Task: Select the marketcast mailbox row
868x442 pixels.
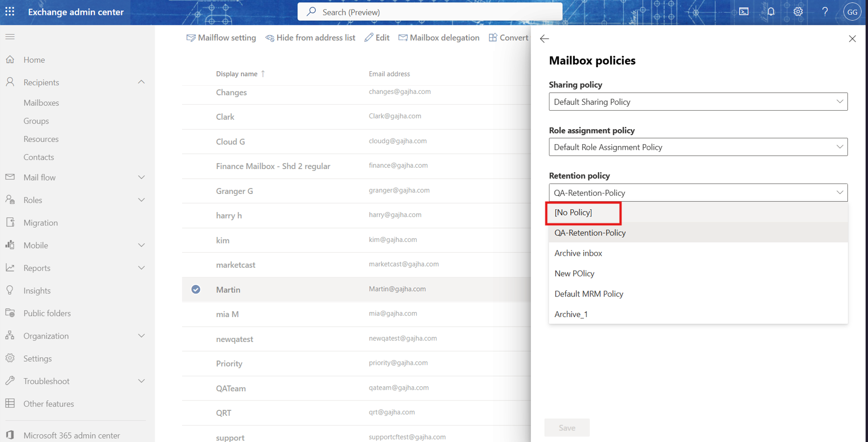Action: click(x=356, y=265)
